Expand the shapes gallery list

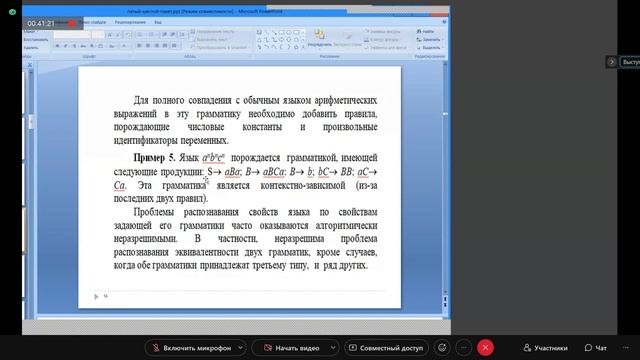coord(303,48)
